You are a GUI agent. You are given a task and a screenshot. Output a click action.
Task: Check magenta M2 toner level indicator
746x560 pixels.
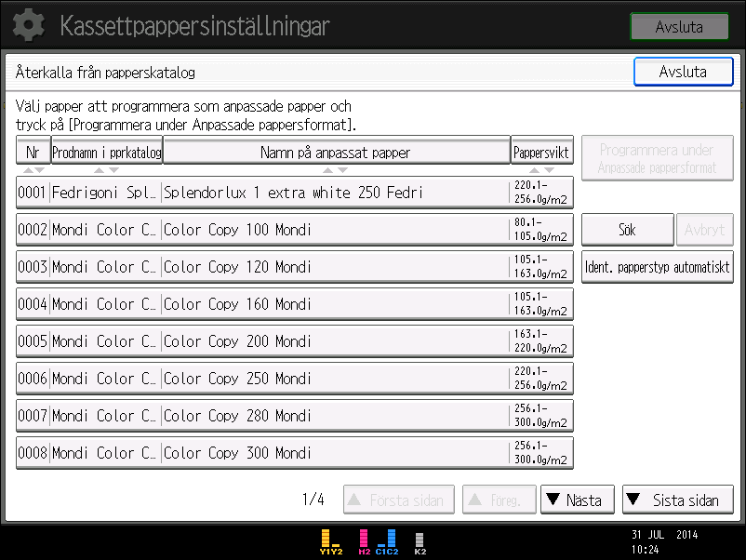point(364,542)
